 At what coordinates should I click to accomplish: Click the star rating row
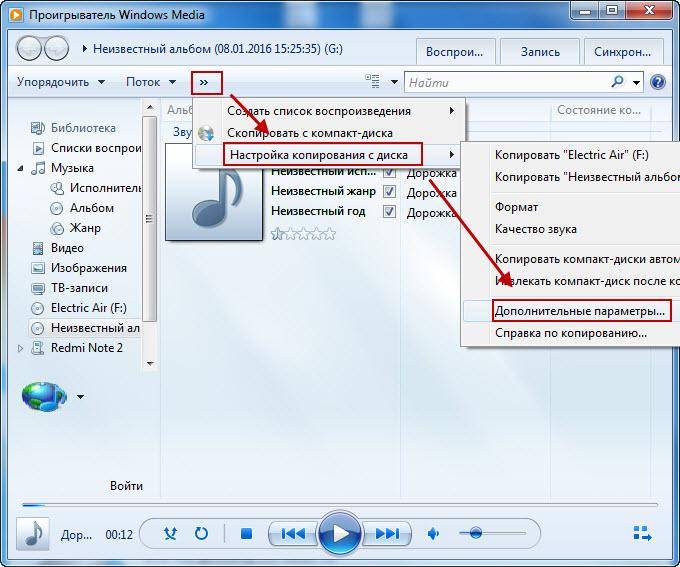click(x=303, y=234)
